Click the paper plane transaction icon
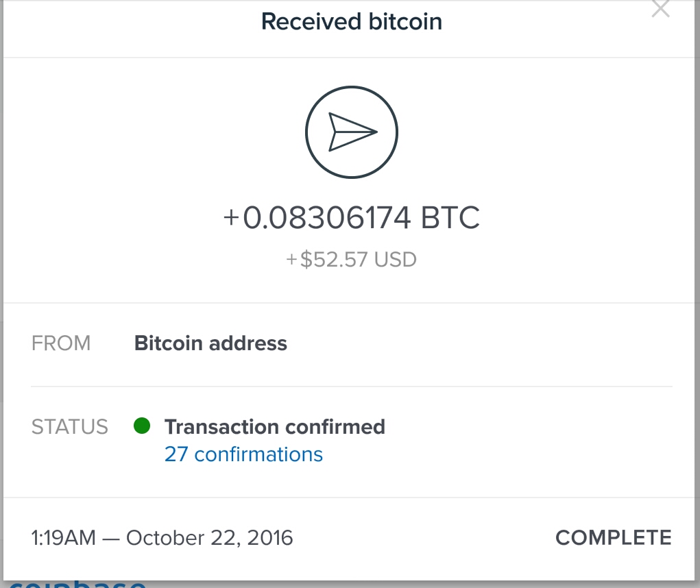The height and width of the screenshot is (588, 700). tap(352, 132)
